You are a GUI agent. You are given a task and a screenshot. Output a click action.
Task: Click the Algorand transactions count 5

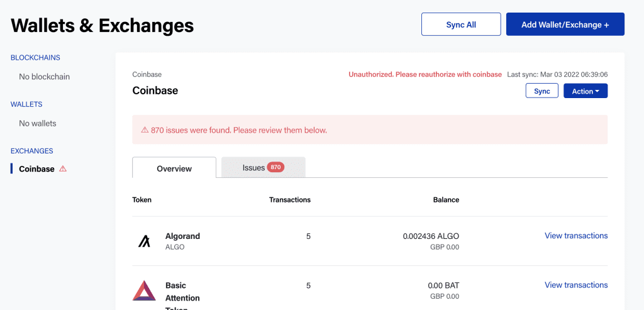pos(308,236)
